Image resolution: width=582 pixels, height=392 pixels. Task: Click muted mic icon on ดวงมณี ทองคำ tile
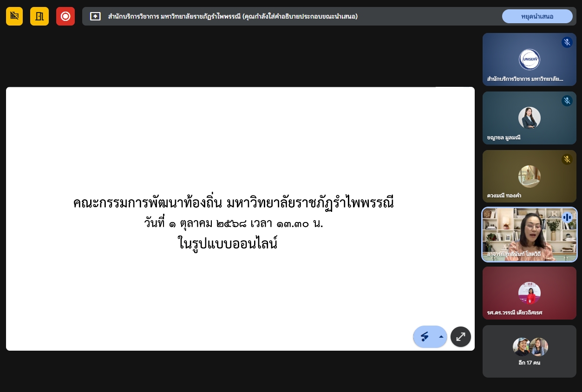pyautogui.click(x=567, y=159)
